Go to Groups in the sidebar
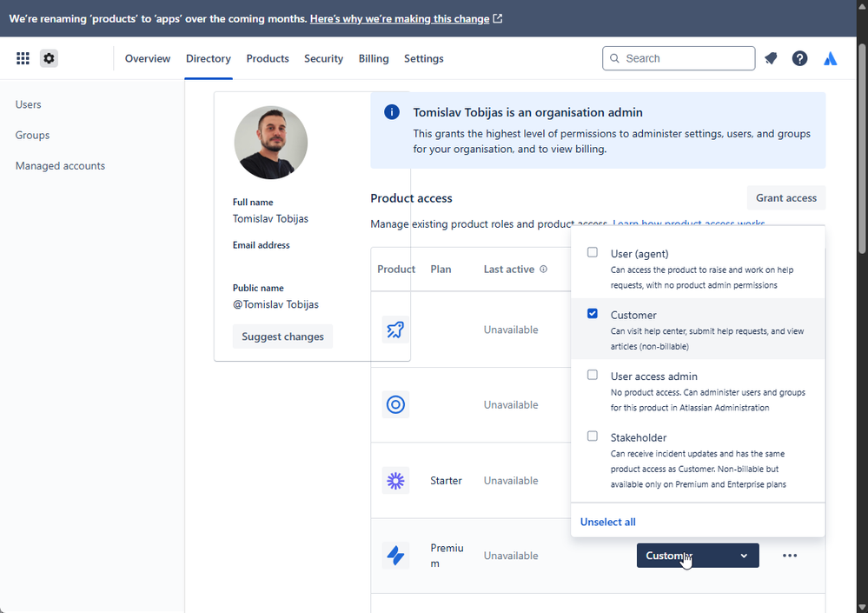868x613 pixels. [x=32, y=135]
